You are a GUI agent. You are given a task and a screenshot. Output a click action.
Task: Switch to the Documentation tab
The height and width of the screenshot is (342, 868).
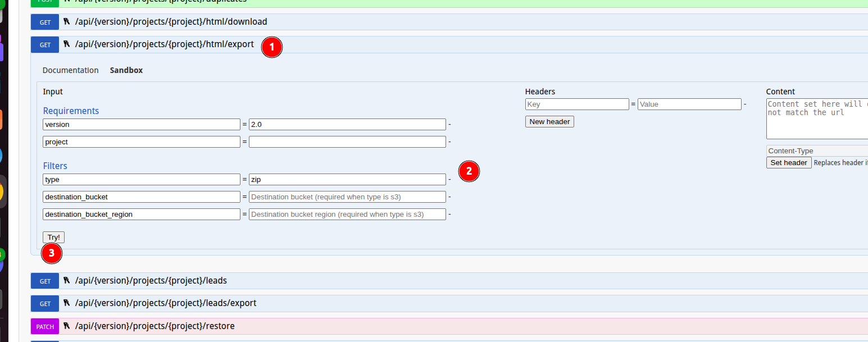pyautogui.click(x=70, y=70)
